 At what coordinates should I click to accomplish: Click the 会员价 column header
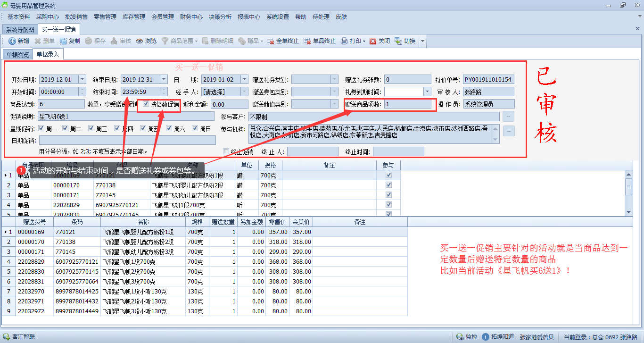301,222
